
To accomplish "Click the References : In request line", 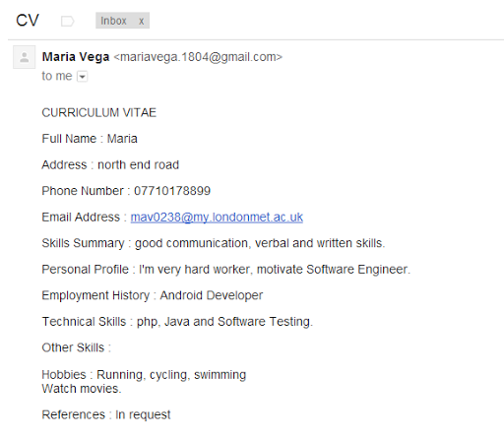I will coord(106,414).
